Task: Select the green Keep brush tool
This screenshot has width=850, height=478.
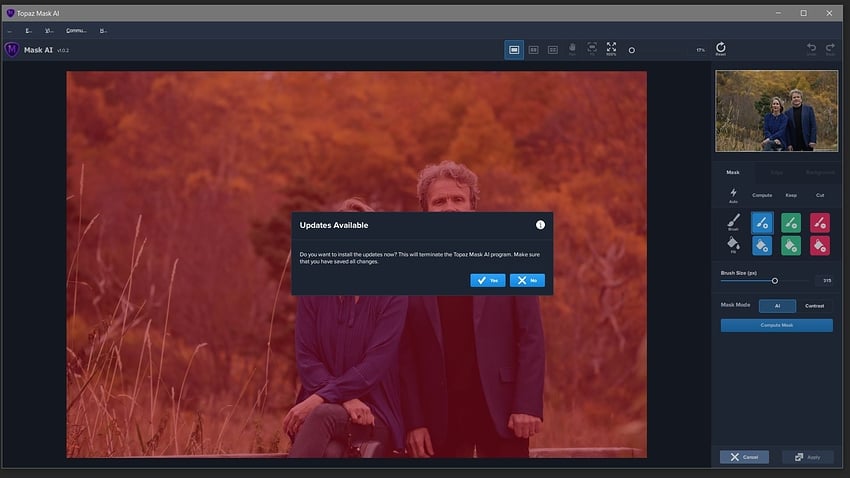Action: (791, 223)
